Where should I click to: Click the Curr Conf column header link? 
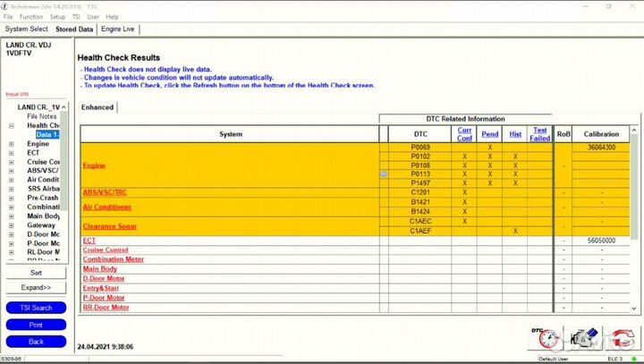[464, 134]
